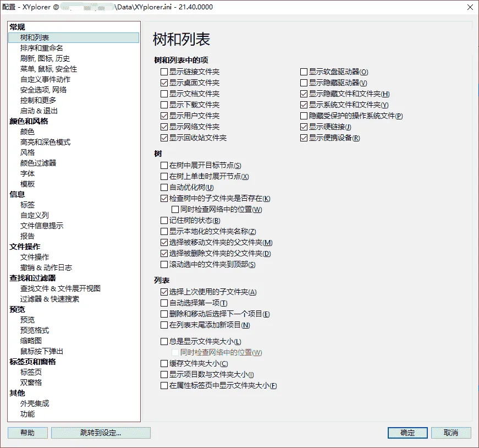The height and width of the screenshot is (448, 479).
Task: Select 模板 category
Action: tap(27, 184)
